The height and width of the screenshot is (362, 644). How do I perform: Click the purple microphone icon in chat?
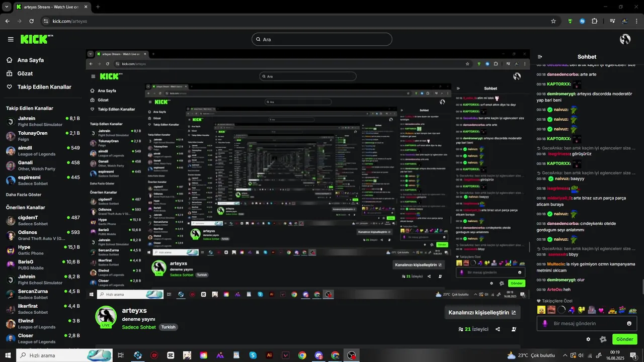(x=544, y=323)
